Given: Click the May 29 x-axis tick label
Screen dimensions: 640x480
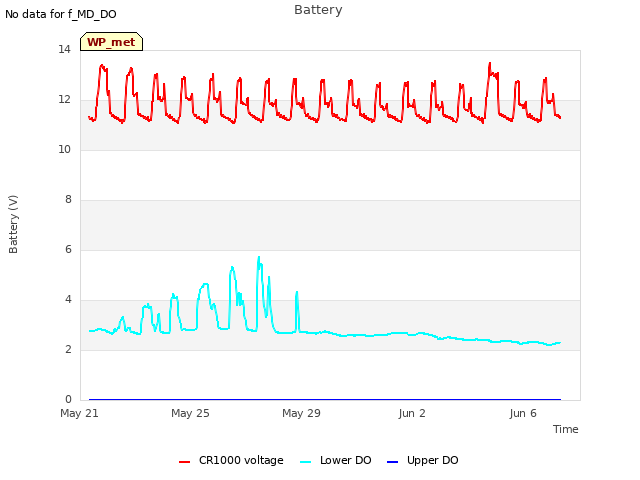Looking at the screenshot, I should (x=301, y=413).
